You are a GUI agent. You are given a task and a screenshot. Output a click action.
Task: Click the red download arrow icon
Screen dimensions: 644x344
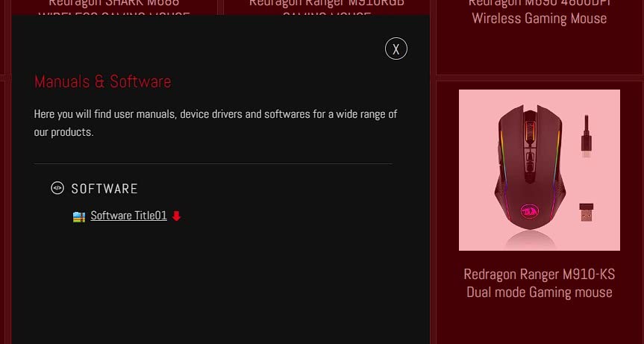(x=177, y=216)
